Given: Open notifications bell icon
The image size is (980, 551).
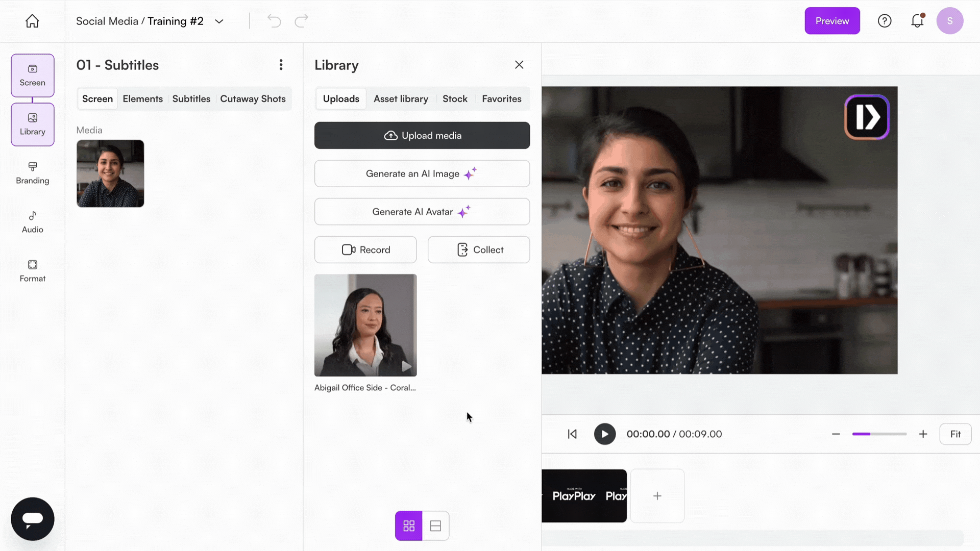Looking at the screenshot, I should pos(917,21).
